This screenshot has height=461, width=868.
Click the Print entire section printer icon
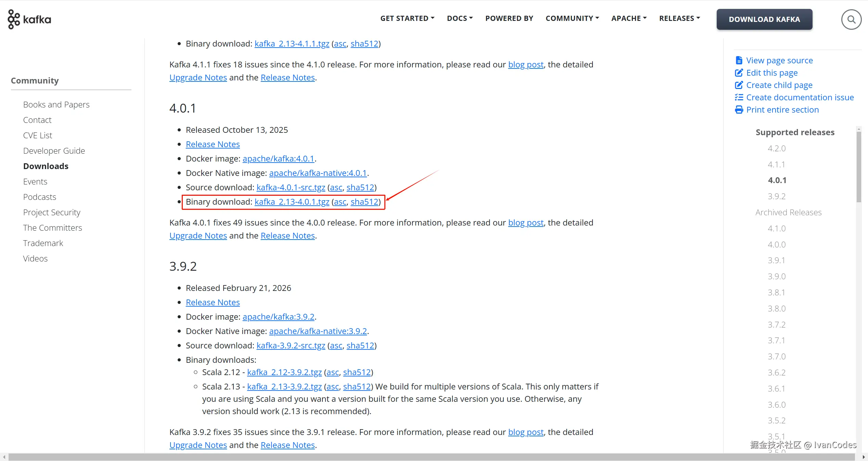point(739,110)
